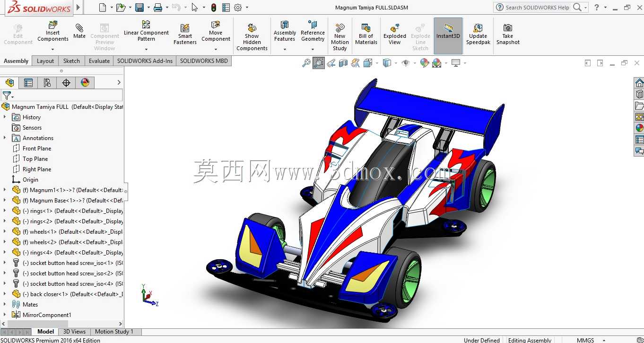This screenshot has width=644, height=343.
Task: Expand the SOLIDWORKS menu flyout arrow
Action: (78, 8)
